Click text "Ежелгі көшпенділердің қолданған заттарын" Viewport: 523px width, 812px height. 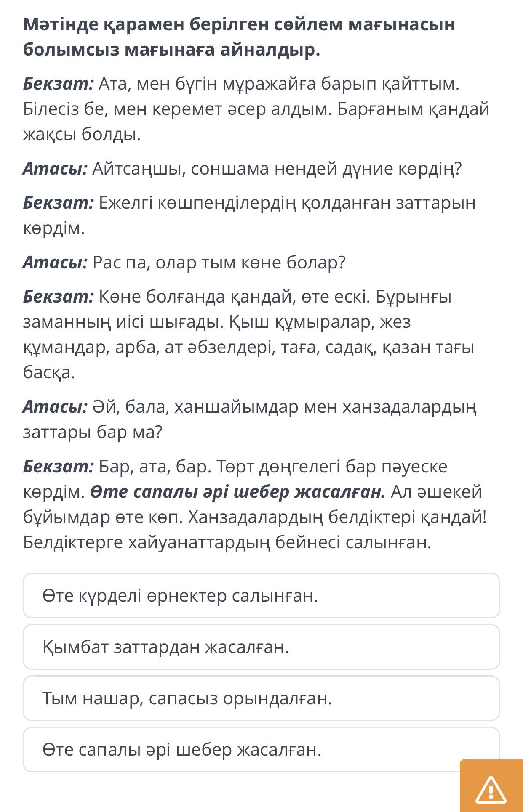click(287, 203)
